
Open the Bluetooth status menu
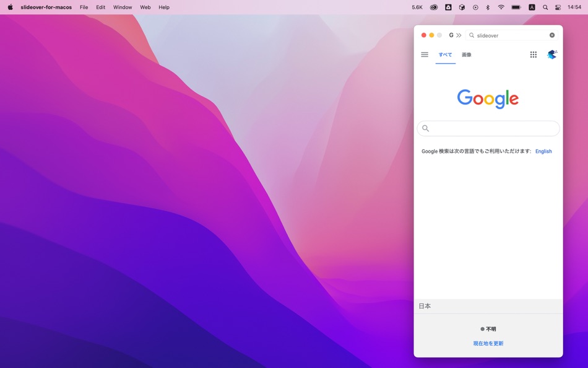tap(488, 7)
